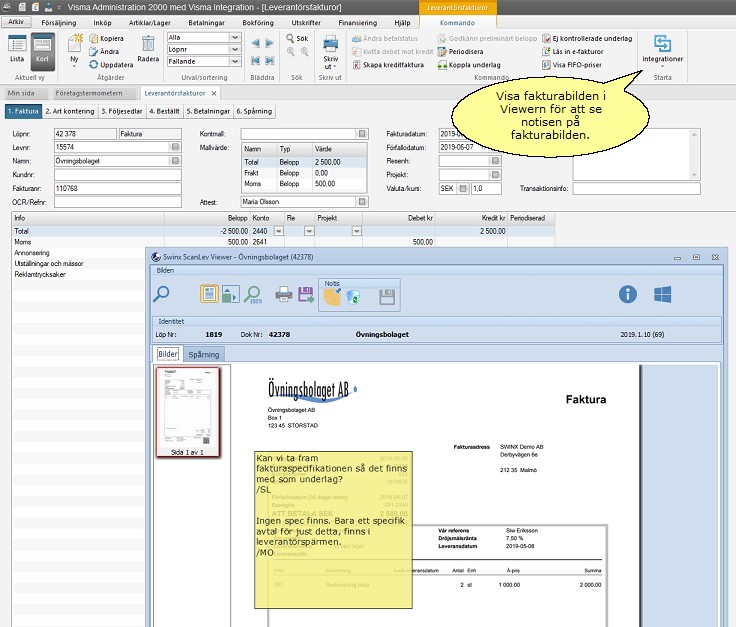Viewport: 736px width, 627px height.
Task: Click Ej kontrollerade underlag
Action: (587, 38)
